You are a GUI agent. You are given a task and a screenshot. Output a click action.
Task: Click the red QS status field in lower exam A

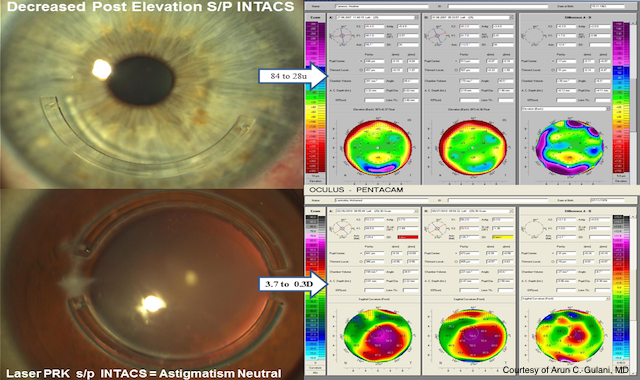[408, 237]
